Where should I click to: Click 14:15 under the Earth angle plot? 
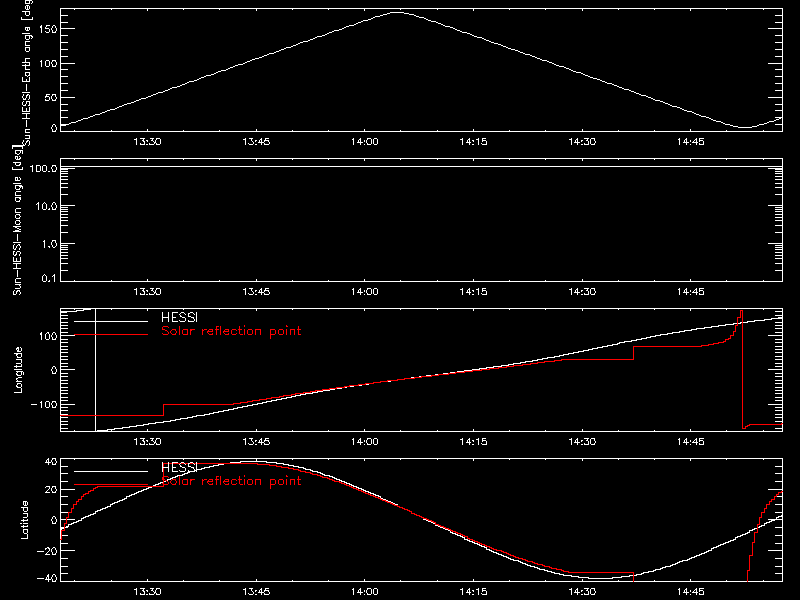coord(473,142)
